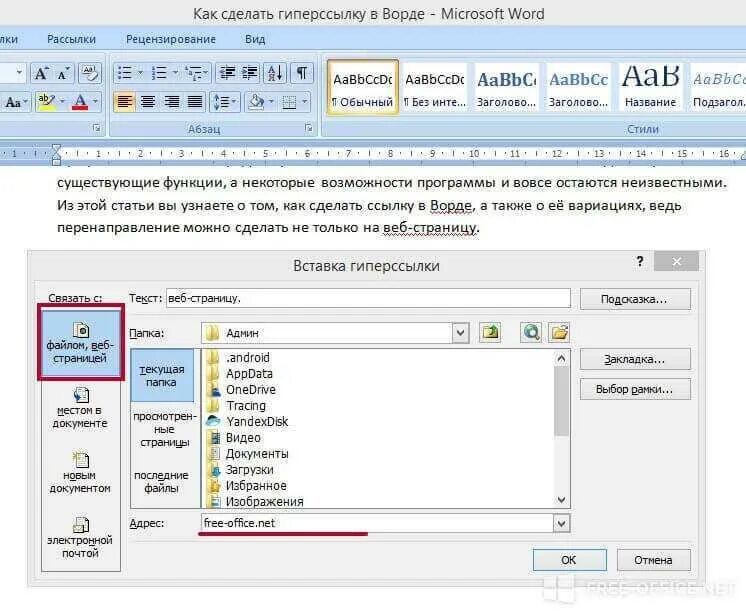Open bullet list dropdown arrow
The image size is (746, 612).
[x=140, y=73]
